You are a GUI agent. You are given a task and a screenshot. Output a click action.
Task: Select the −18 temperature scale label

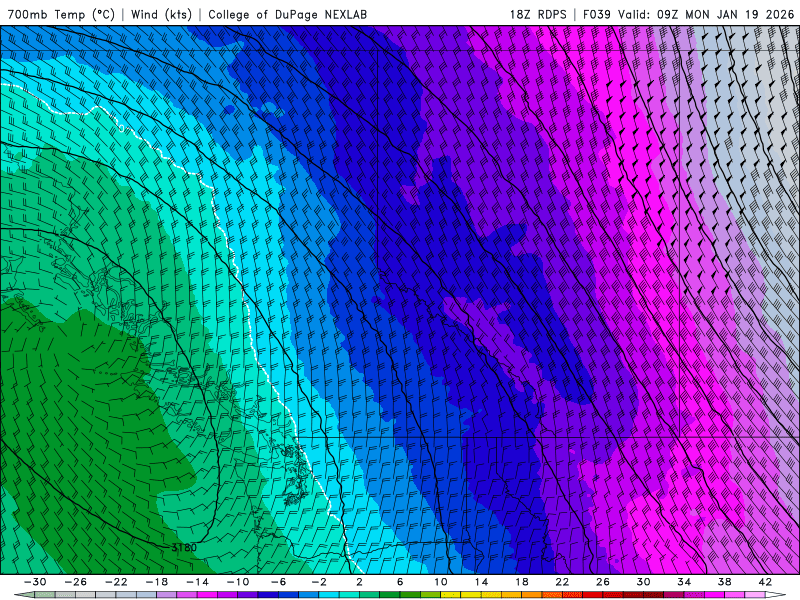point(157,582)
